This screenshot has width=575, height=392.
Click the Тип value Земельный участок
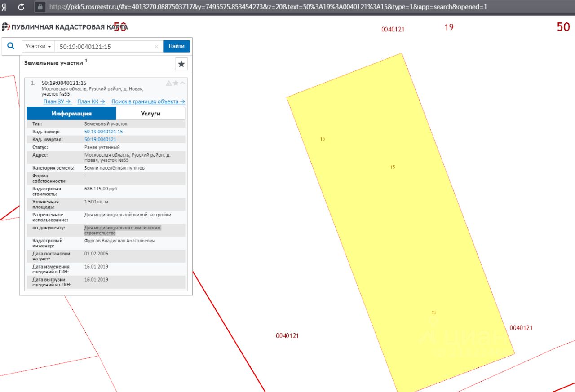(106, 123)
